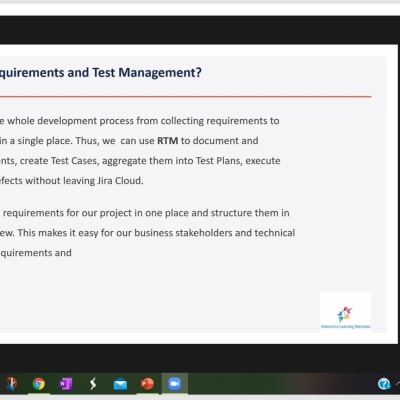Switch to PowerPoint in the taskbar
The image size is (400, 400).
click(x=147, y=384)
